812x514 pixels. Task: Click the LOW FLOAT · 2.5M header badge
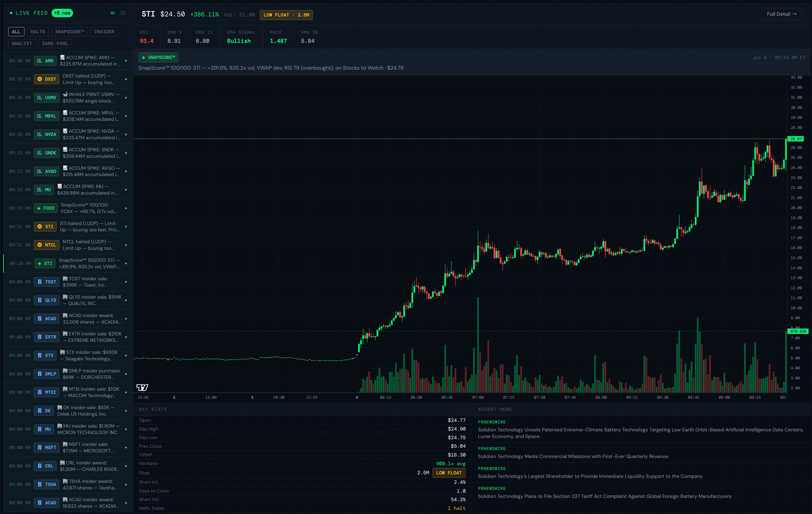click(286, 15)
